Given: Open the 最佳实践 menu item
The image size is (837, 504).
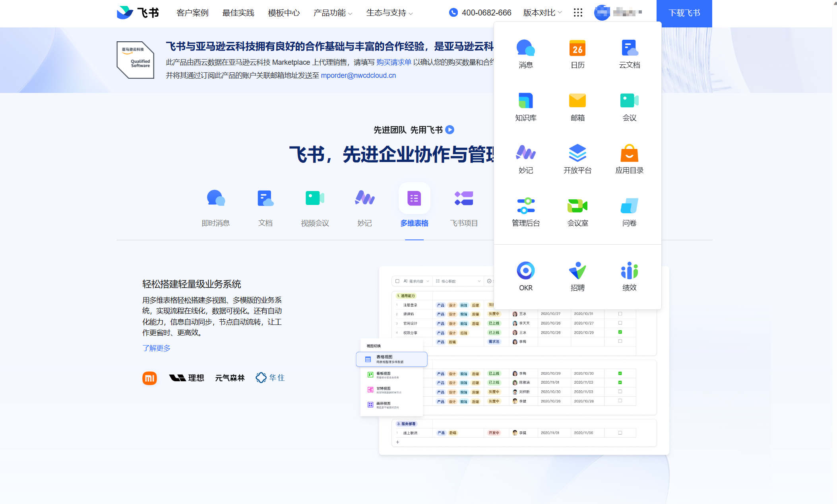Looking at the screenshot, I should (238, 13).
